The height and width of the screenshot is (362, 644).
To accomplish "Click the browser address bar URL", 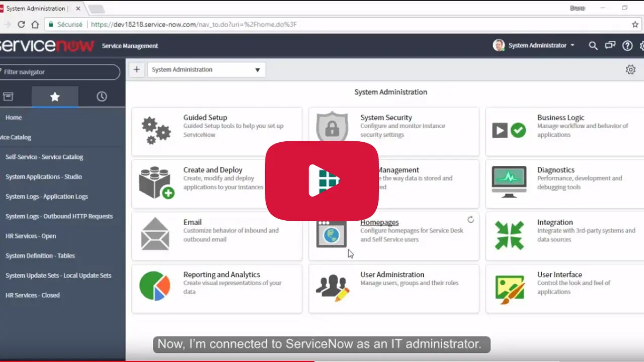I will [x=194, y=24].
